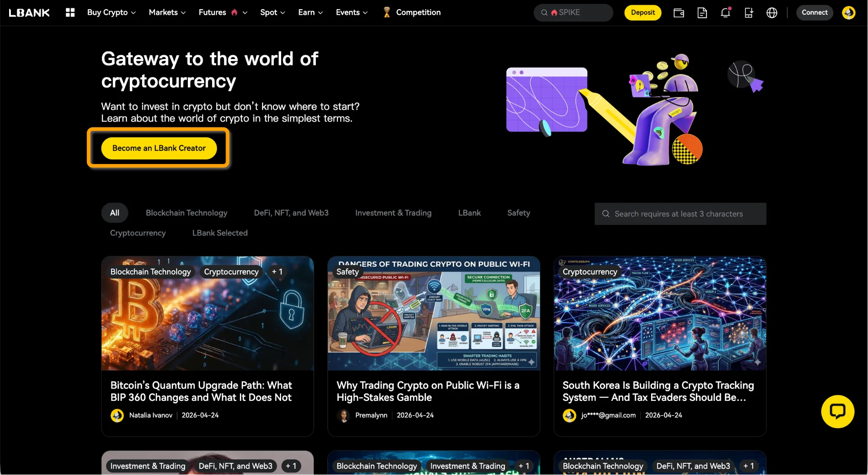
Task: Switch to the Safety category tab
Action: (x=518, y=213)
